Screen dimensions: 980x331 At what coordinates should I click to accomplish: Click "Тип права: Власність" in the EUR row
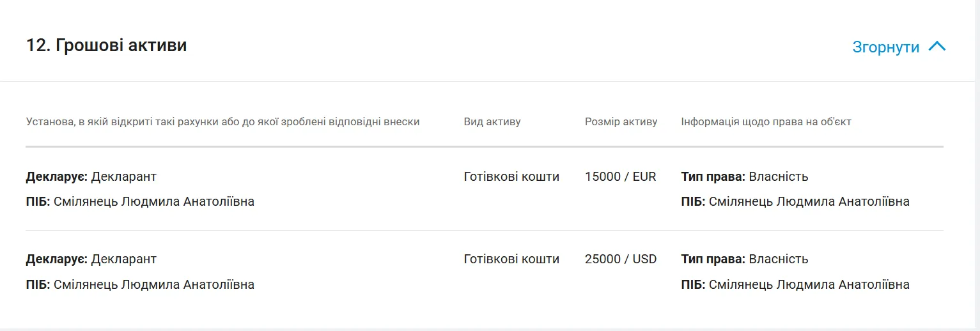(744, 177)
